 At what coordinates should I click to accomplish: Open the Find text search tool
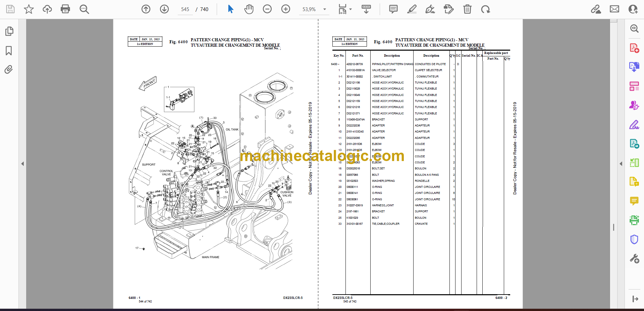pyautogui.click(x=84, y=9)
